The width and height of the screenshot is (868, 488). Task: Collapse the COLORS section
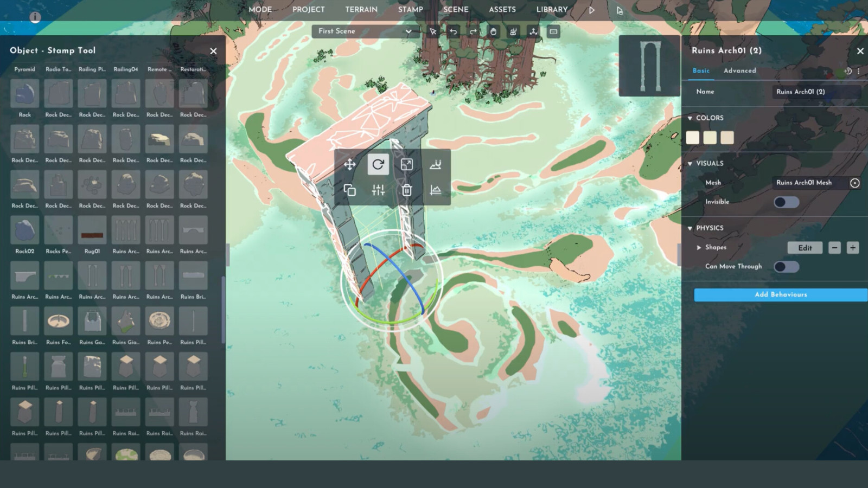point(690,118)
